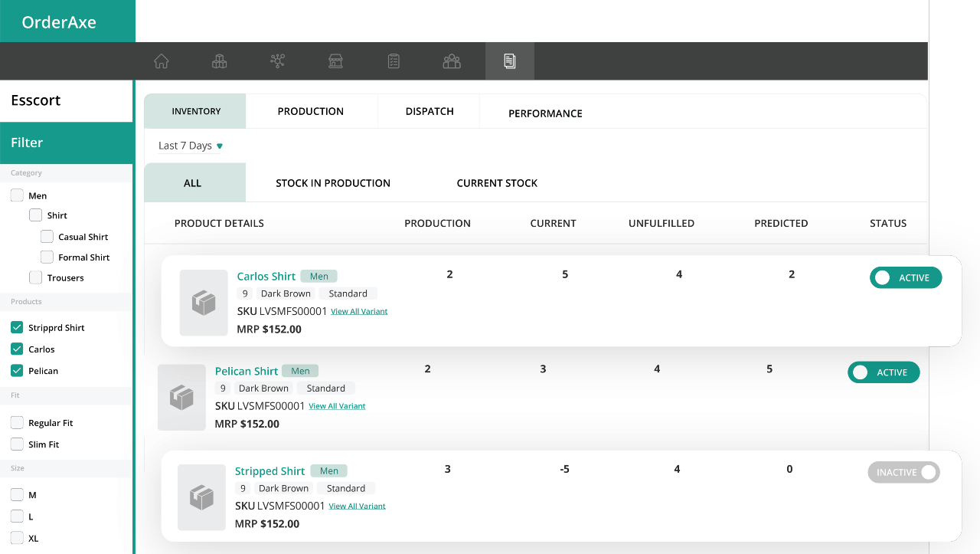The height and width of the screenshot is (554, 980).
Task: Uncheck the Pelican product checkbox
Action: point(17,371)
